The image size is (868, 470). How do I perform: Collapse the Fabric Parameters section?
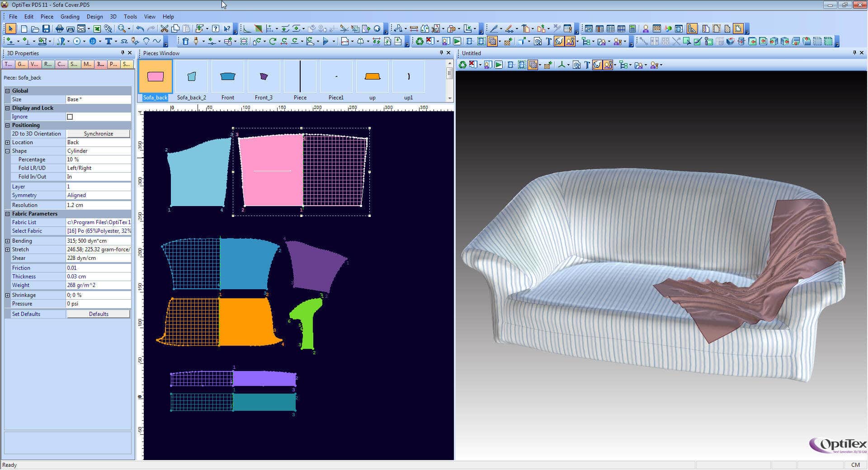click(x=7, y=213)
